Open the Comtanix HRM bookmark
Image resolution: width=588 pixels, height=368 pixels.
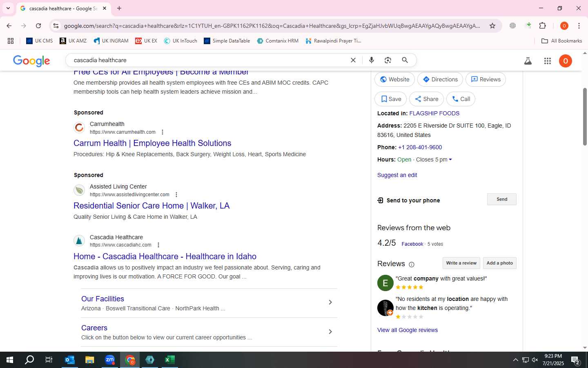coord(278,41)
